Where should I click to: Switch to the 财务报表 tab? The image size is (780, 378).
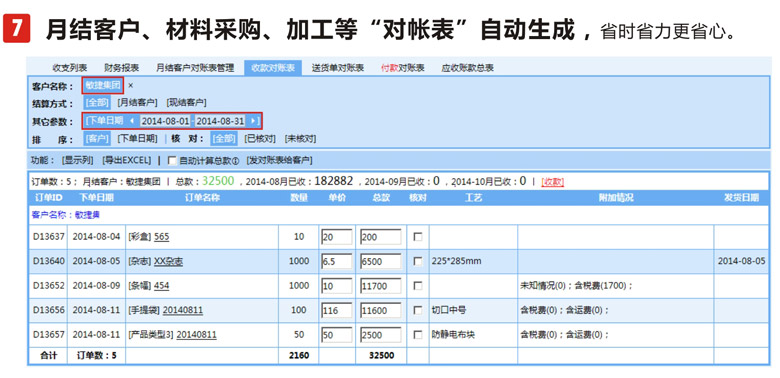pyautogui.click(x=121, y=68)
